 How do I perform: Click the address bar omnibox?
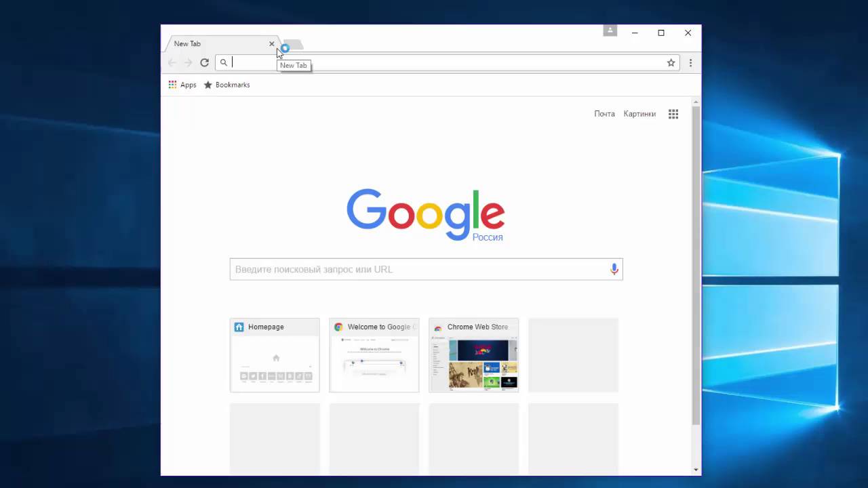coord(448,62)
